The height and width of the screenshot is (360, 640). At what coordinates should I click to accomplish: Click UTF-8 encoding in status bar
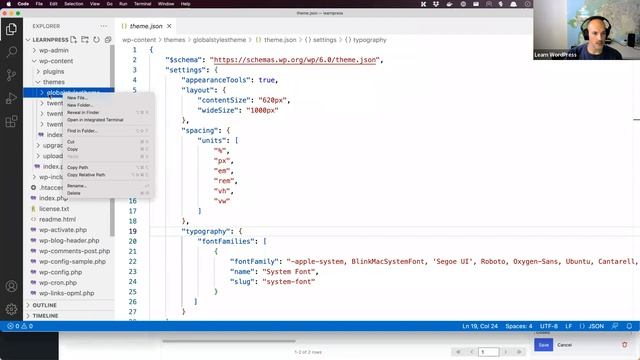(549, 326)
